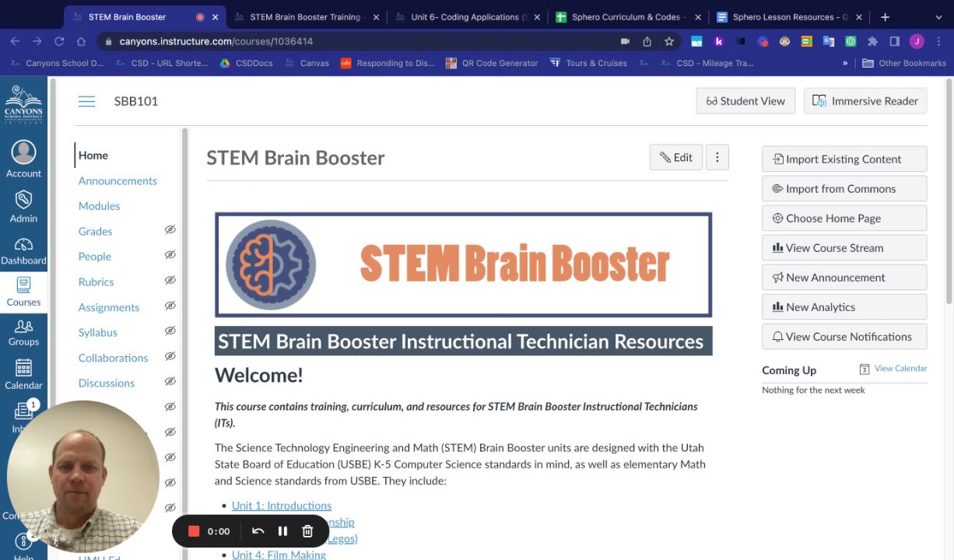The width and height of the screenshot is (954, 560).
Task: Toggle the browser side panel
Action: (x=894, y=41)
